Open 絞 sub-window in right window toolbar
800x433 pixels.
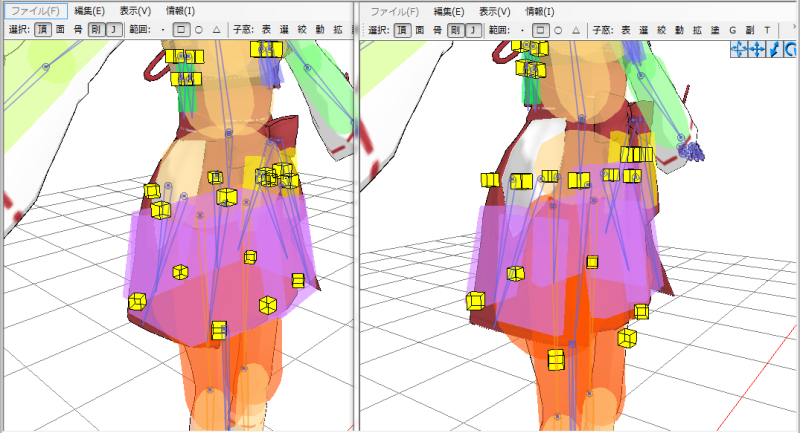tap(661, 30)
